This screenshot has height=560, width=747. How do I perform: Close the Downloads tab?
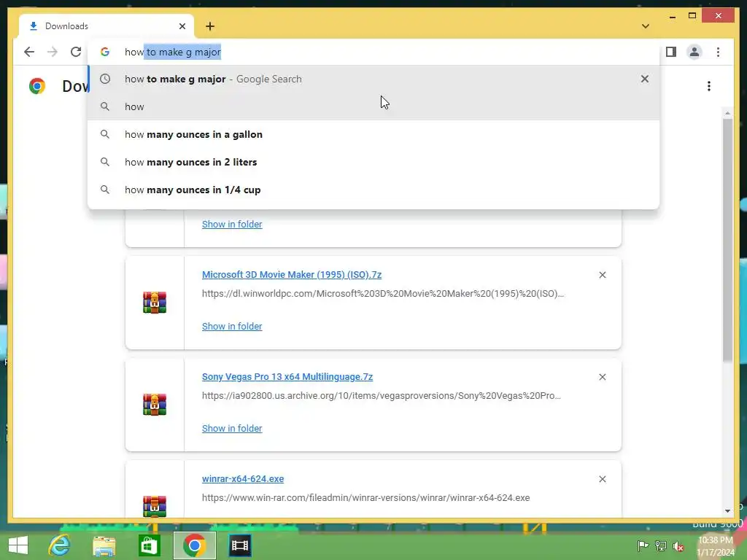tap(182, 26)
